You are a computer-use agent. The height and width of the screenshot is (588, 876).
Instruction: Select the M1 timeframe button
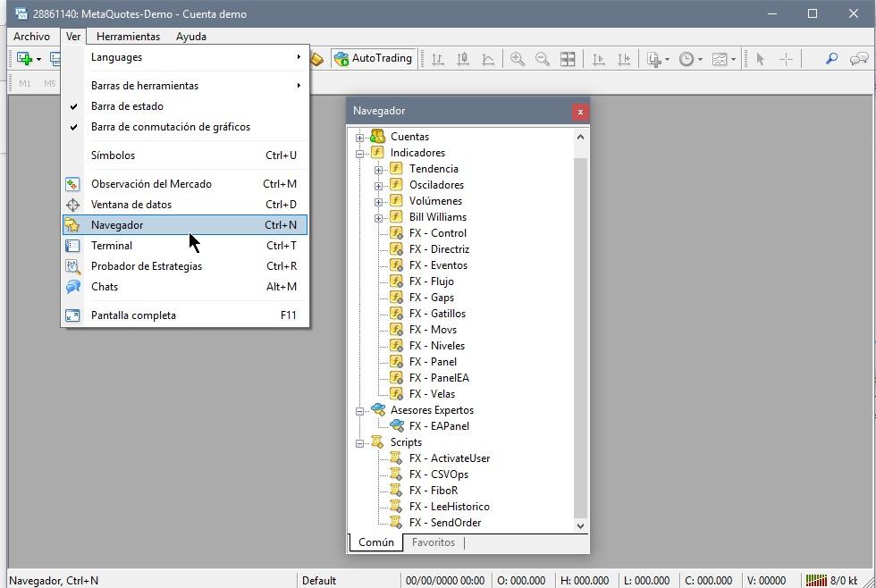coord(25,84)
